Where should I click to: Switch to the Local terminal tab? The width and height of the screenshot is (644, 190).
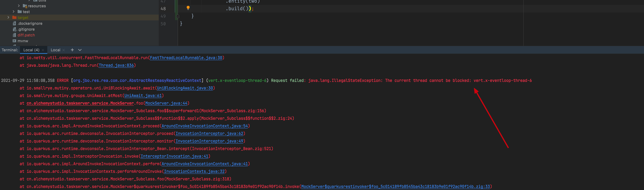coord(55,50)
